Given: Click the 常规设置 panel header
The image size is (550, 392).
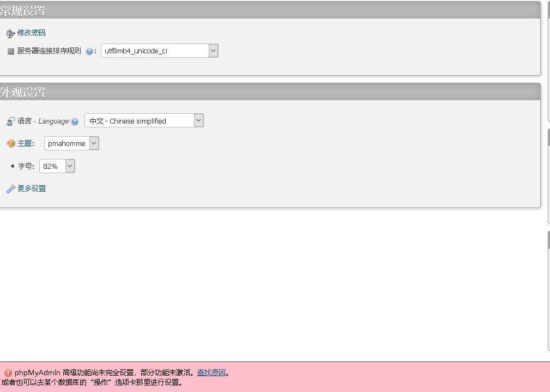Looking at the screenshot, I should tap(23, 10).
